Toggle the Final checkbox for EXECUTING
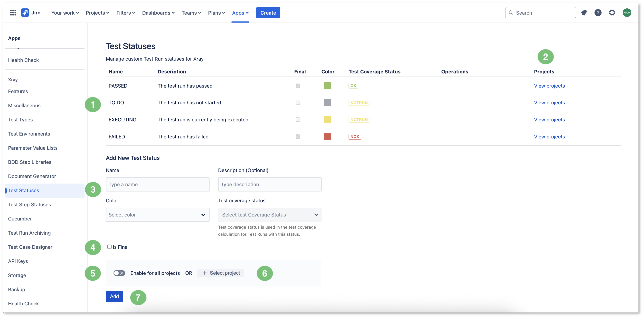This screenshot has width=644, height=318. click(297, 120)
